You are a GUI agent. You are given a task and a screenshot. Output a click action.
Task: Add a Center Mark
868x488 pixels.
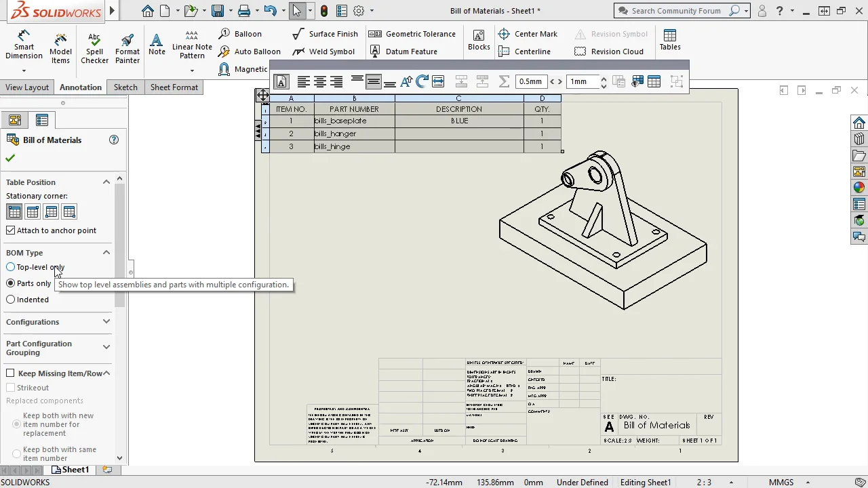(528, 34)
